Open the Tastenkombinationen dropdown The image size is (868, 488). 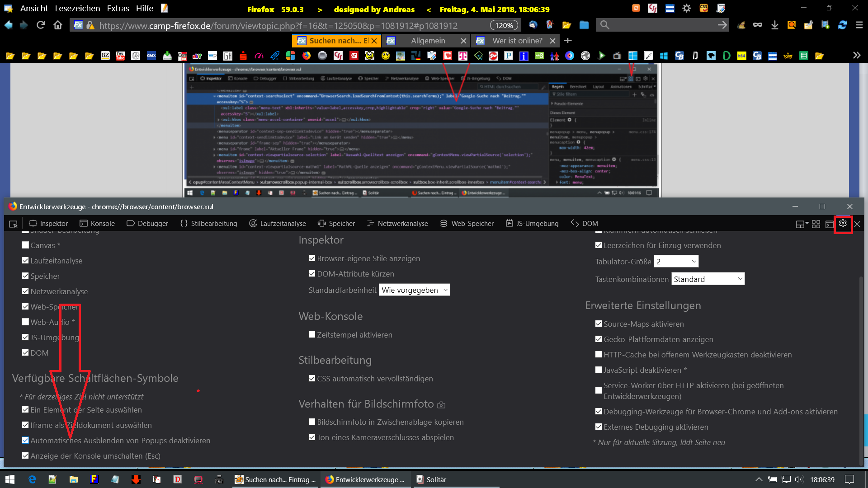click(708, 279)
